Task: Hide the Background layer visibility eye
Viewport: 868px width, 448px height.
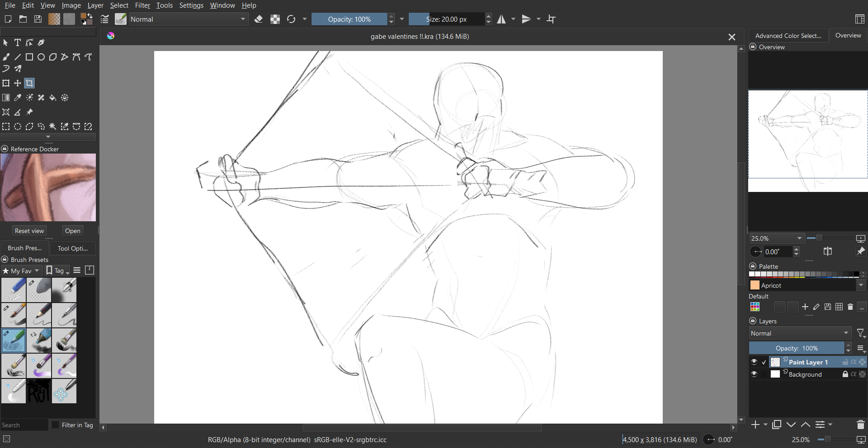Action: pyautogui.click(x=754, y=374)
